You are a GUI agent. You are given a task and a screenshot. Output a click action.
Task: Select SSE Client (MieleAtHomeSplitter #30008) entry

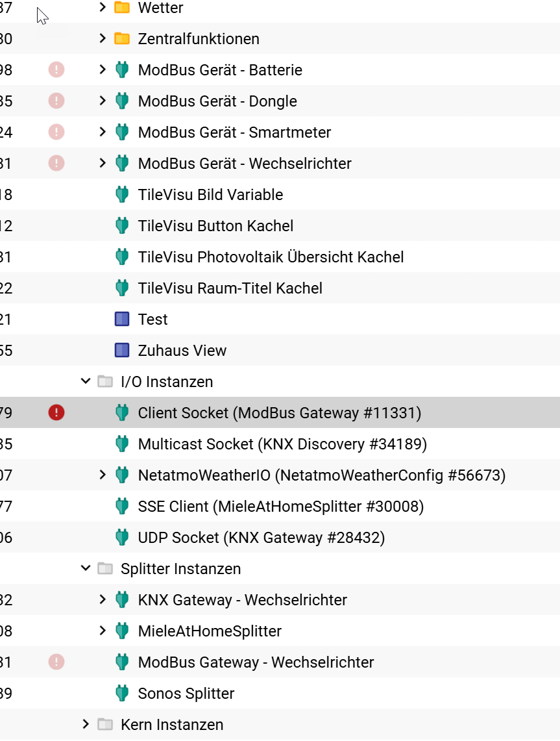point(280,507)
